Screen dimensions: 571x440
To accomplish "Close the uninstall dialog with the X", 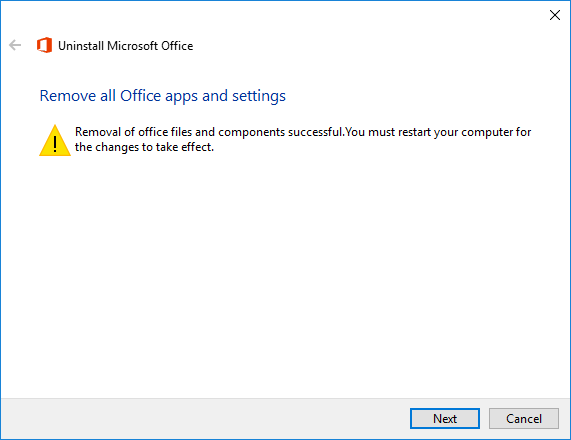I will click(555, 15).
